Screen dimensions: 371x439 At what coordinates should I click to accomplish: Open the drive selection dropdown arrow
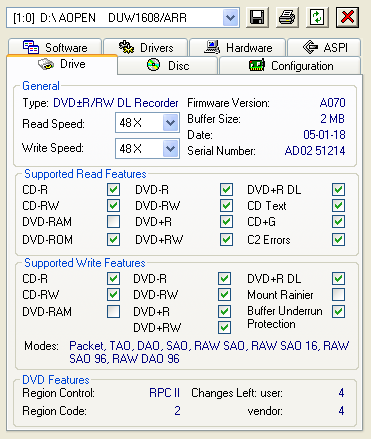point(231,18)
